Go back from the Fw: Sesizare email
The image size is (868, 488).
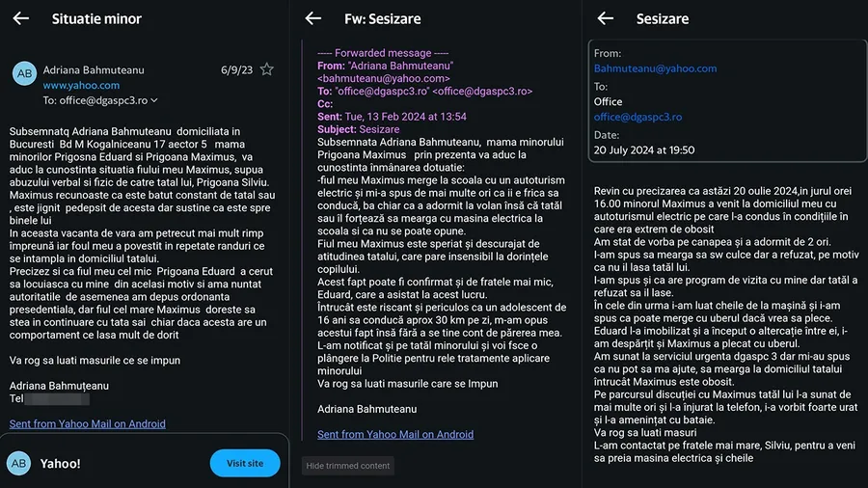[x=312, y=18]
